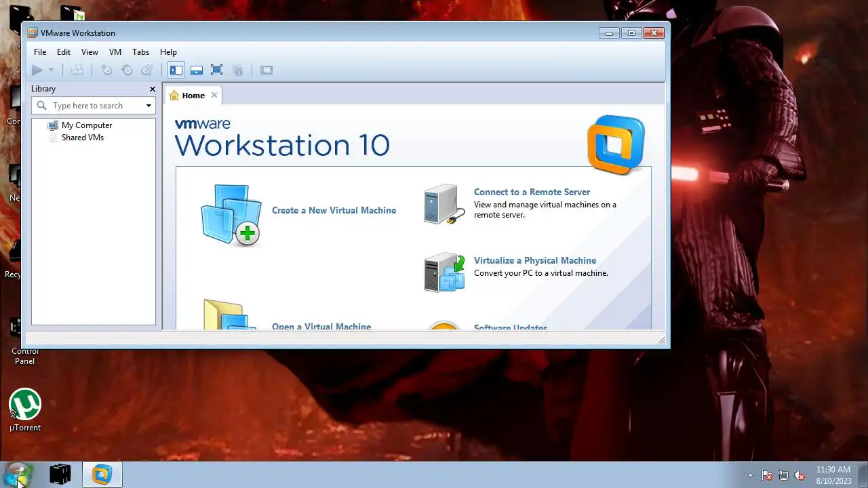868x488 pixels.
Task: Toggle the thumbnail bar toolbar button
Action: point(197,70)
